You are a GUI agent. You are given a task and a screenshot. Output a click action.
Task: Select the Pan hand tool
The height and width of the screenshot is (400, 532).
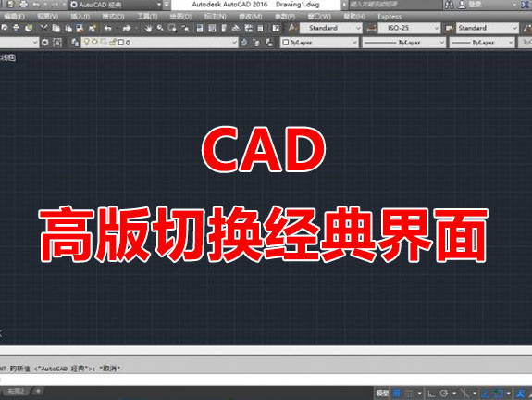pos(148,28)
